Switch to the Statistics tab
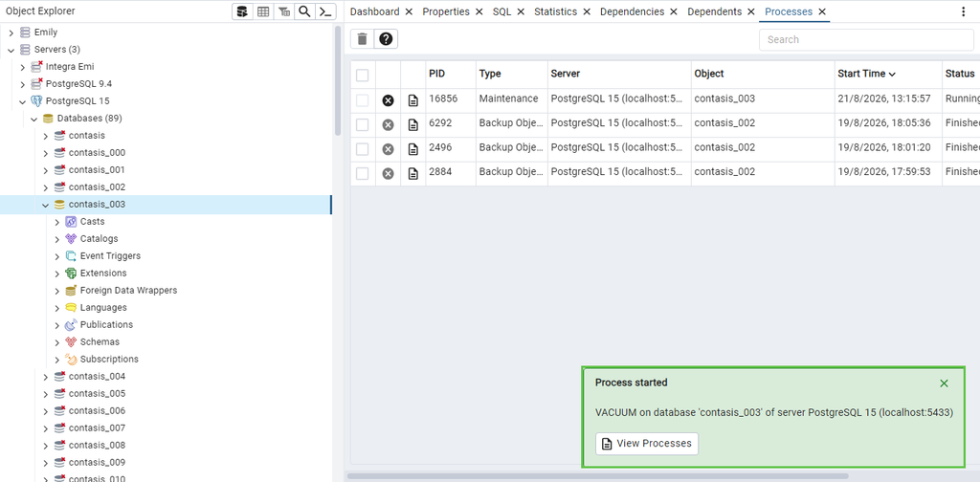 [555, 11]
